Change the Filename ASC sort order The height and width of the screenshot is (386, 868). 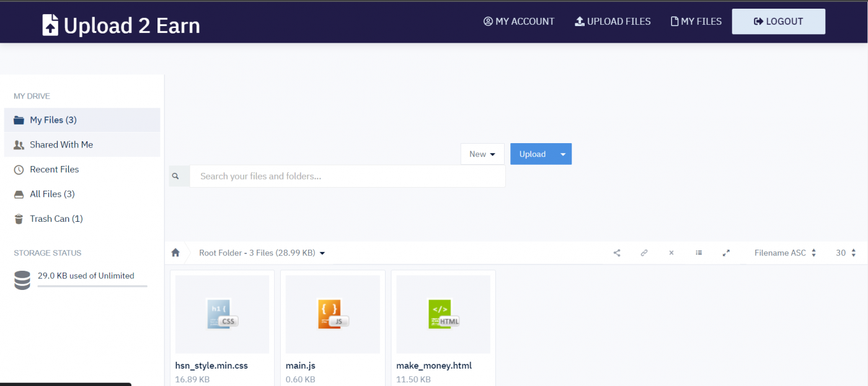pos(784,253)
